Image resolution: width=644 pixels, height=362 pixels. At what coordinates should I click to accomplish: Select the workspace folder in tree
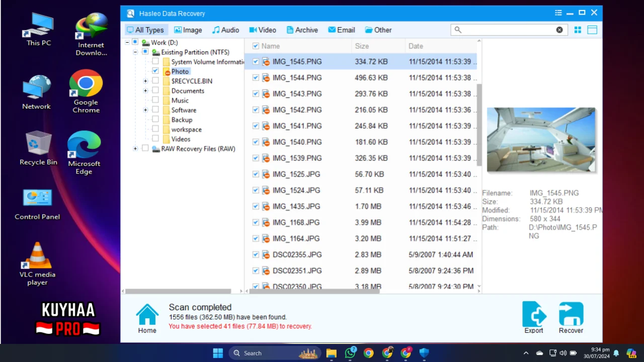coord(186,129)
